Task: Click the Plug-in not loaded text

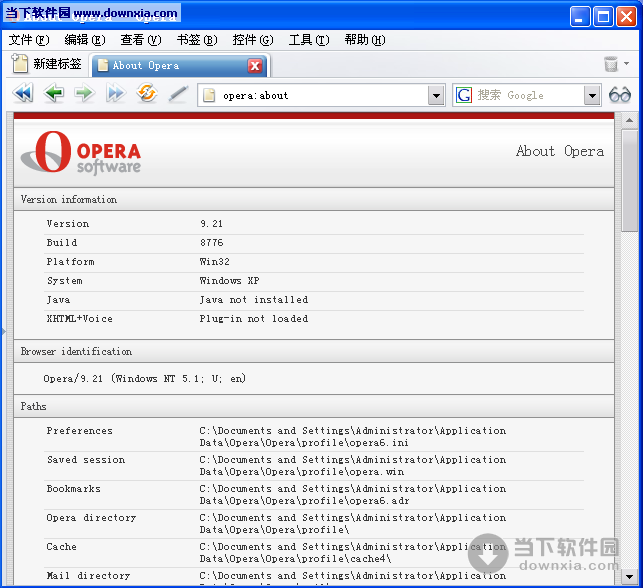Action: pyautogui.click(x=254, y=319)
